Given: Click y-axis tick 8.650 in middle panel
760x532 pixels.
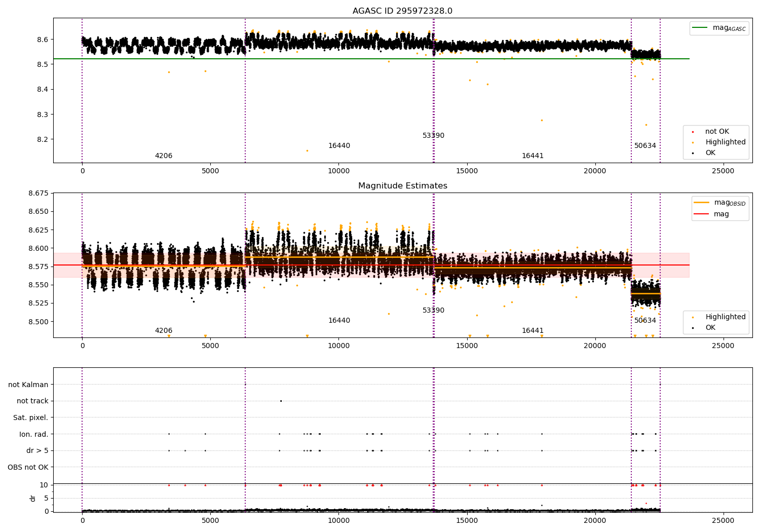Looking at the screenshot, I should [39, 212].
